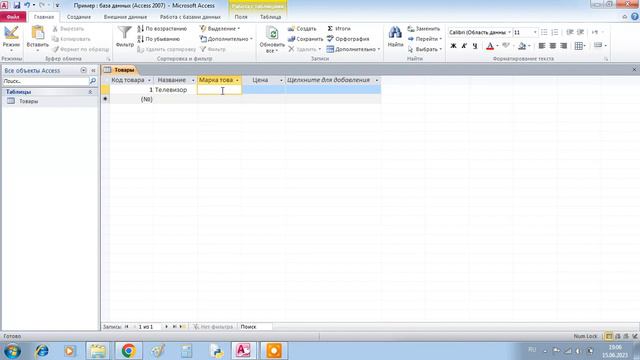The width and height of the screenshot is (640, 360).
Task: Align text to the right
Action: click(564, 46)
